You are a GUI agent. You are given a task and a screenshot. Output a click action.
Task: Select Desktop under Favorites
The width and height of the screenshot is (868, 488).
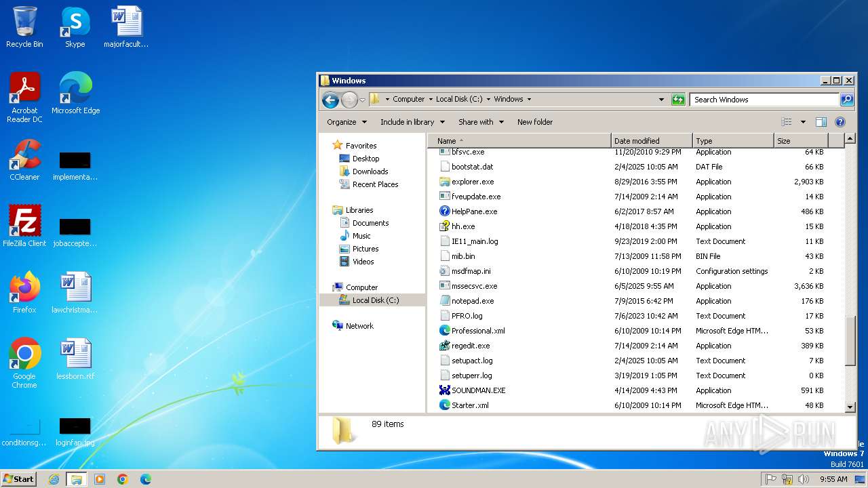(x=366, y=159)
